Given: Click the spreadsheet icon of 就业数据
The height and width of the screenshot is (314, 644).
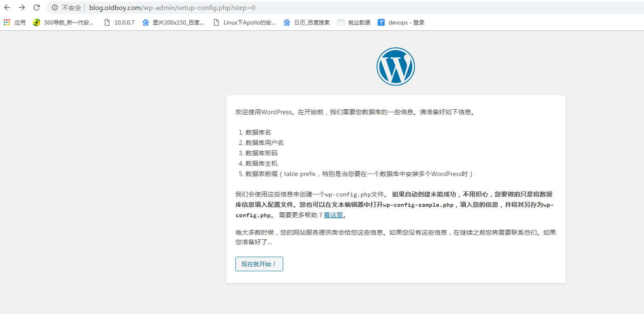Looking at the screenshot, I should 341,22.
